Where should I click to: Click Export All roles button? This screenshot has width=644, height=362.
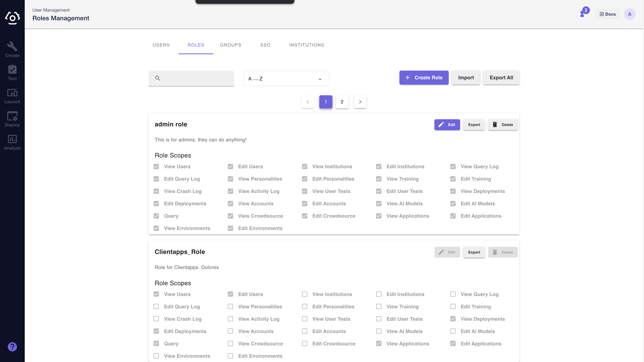pos(501,77)
